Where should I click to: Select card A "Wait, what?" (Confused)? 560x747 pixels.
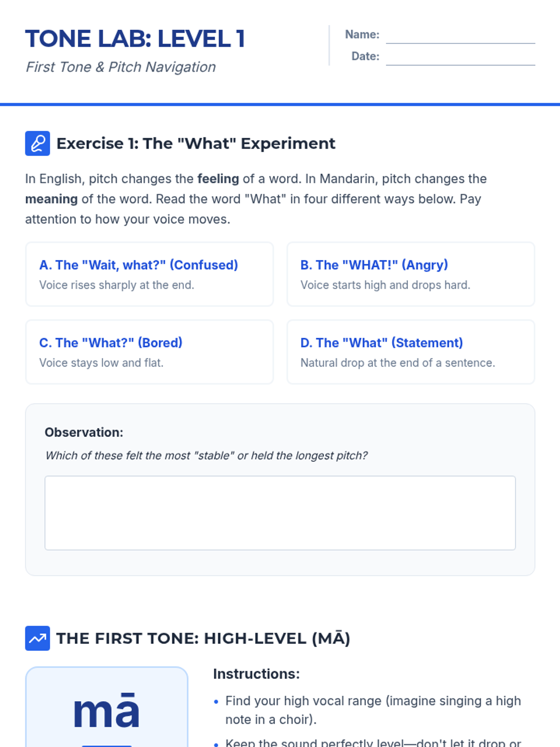[x=149, y=274]
